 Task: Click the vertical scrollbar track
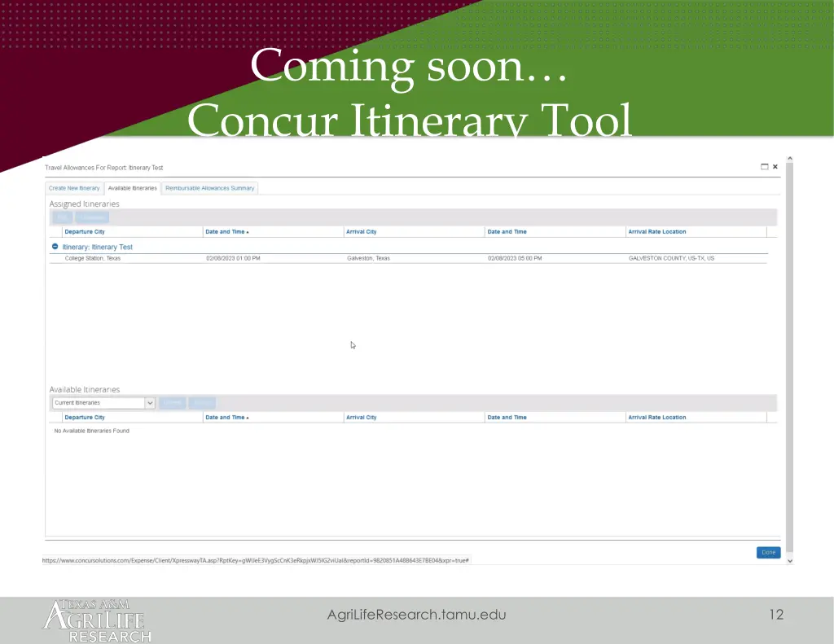click(790, 357)
